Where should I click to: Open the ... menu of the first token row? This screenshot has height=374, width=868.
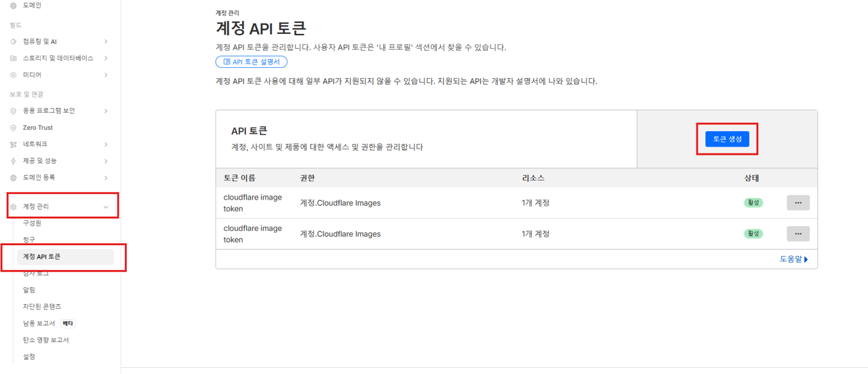[x=798, y=203]
